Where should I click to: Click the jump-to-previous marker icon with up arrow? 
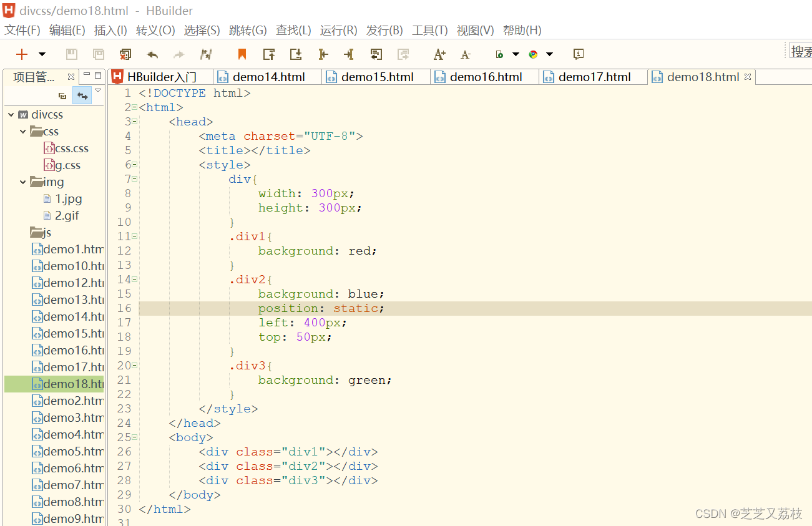coord(269,54)
